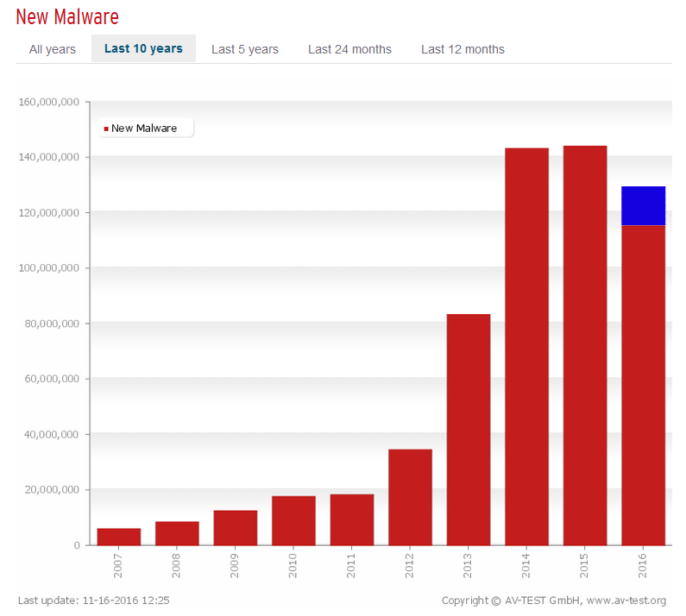Screen dimensions: 686x616
Task: Click the 40,000,000 axis label
Action: tap(52, 434)
